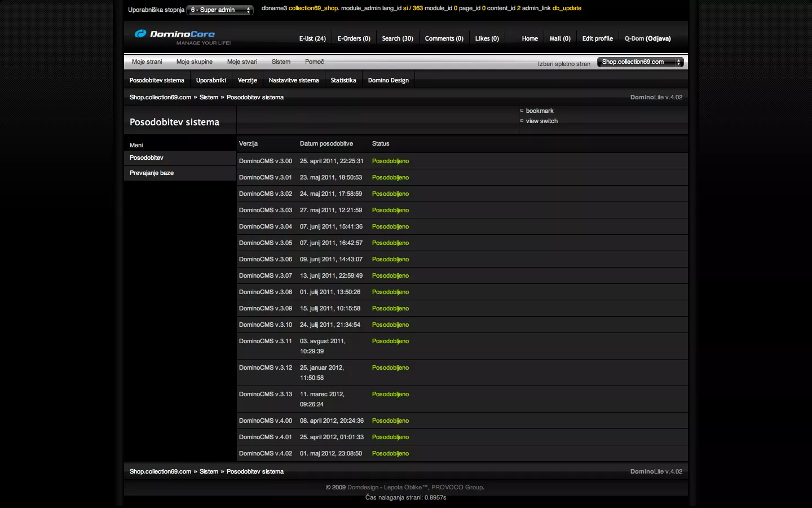Open E-list (24) in the header
This screenshot has width=812, height=508.
(x=312, y=38)
